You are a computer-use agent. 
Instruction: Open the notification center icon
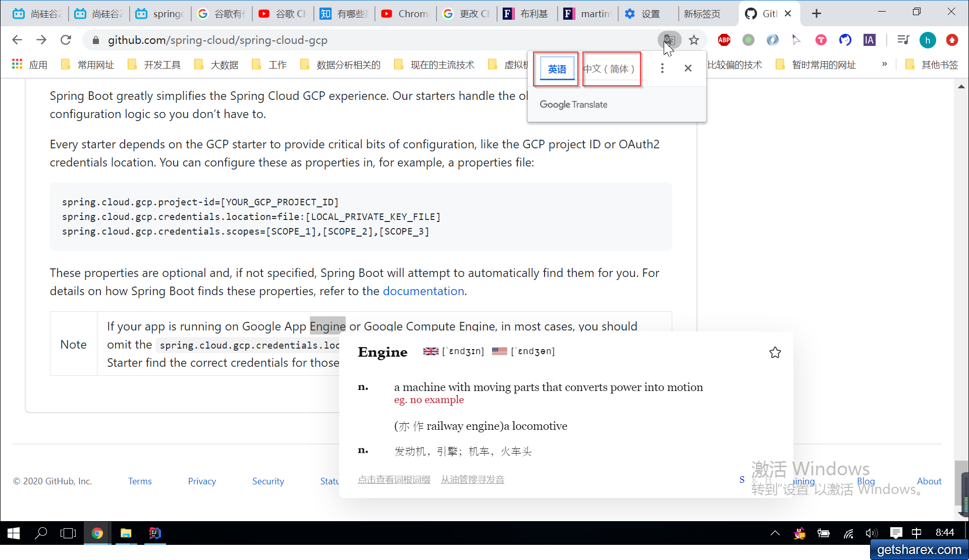coord(896,533)
